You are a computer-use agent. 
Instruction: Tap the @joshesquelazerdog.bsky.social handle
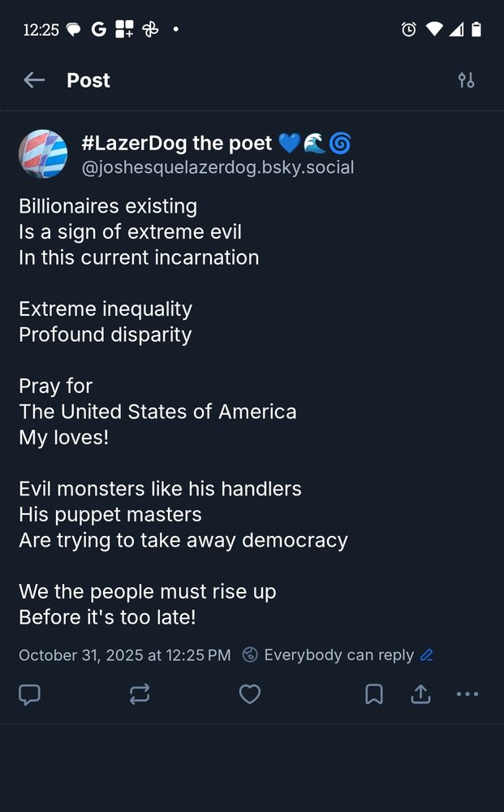pyautogui.click(x=218, y=168)
